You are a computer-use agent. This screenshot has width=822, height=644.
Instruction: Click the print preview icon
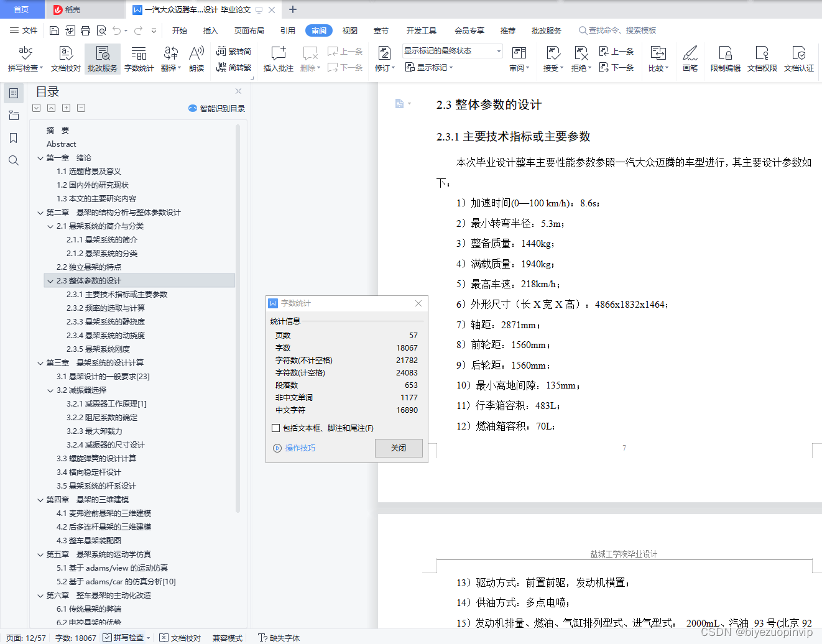101,30
